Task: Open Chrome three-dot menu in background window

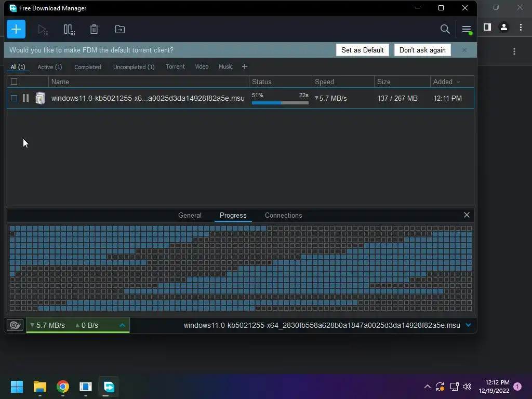Action: point(521,27)
